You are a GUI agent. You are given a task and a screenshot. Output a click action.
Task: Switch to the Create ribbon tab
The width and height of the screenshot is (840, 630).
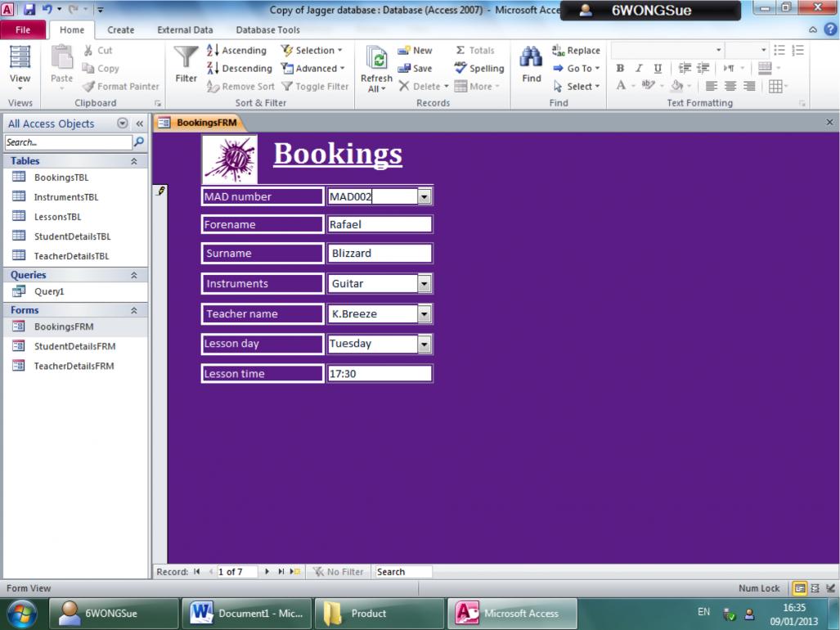point(121,30)
